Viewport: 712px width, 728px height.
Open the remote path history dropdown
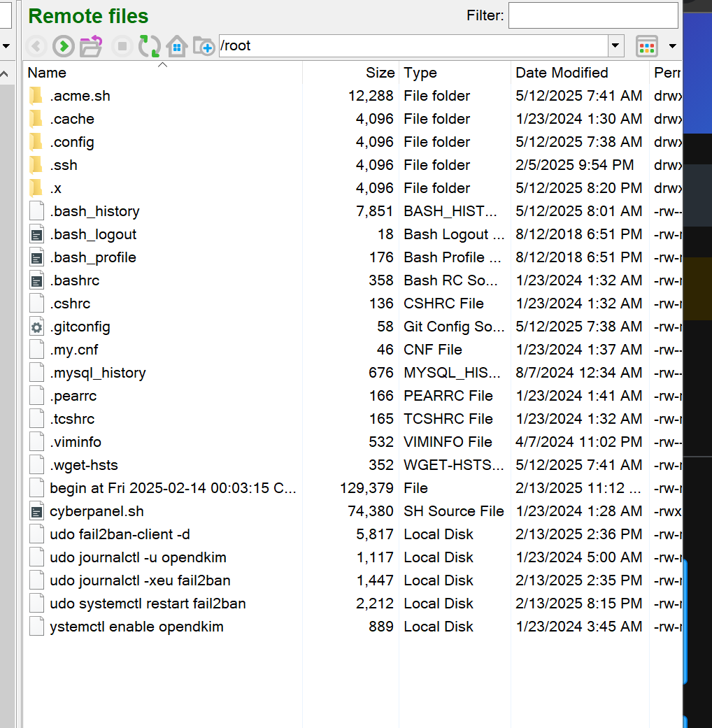[615, 45]
